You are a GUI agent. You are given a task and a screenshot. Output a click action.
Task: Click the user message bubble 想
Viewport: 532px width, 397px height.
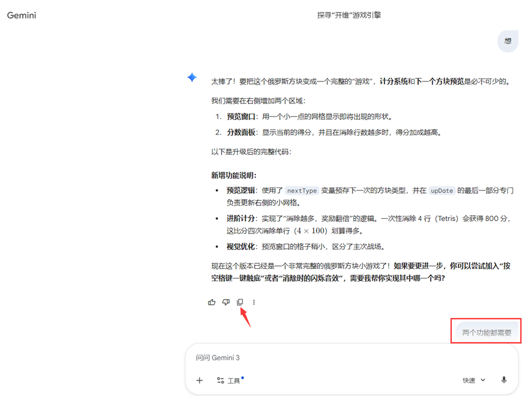point(508,41)
